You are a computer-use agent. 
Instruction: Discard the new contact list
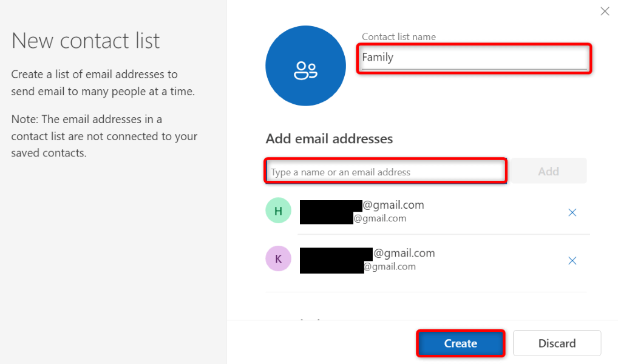point(557,343)
